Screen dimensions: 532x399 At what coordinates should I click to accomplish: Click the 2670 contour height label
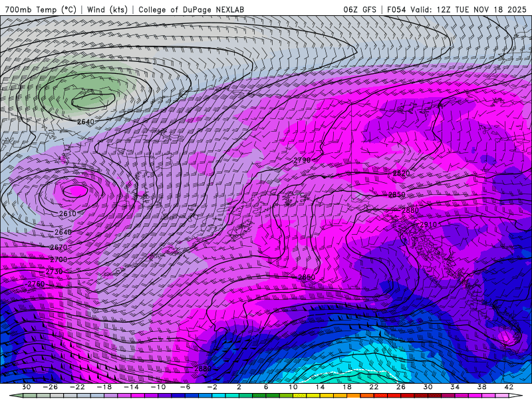pos(59,247)
